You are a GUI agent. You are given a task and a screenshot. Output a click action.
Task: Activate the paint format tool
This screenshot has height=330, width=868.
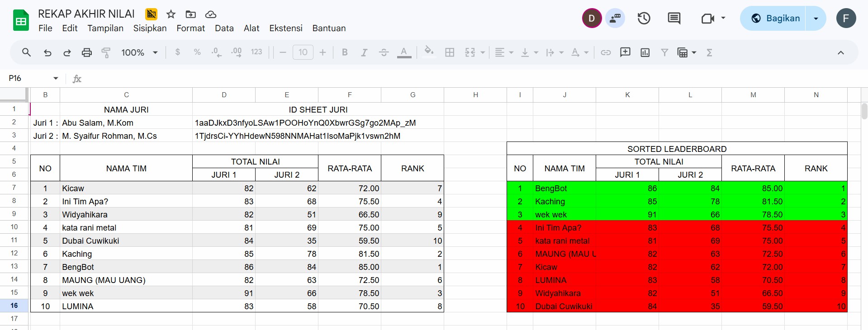pyautogui.click(x=106, y=52)
